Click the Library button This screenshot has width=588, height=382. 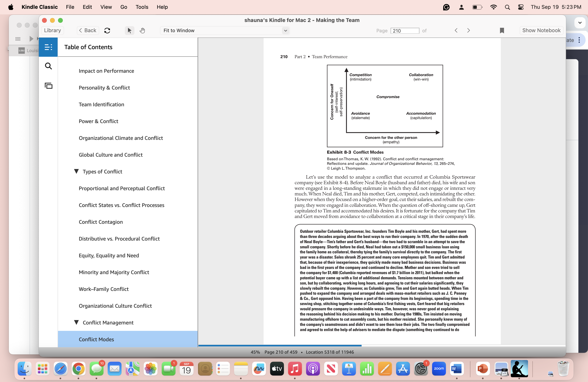coord(52,30)
